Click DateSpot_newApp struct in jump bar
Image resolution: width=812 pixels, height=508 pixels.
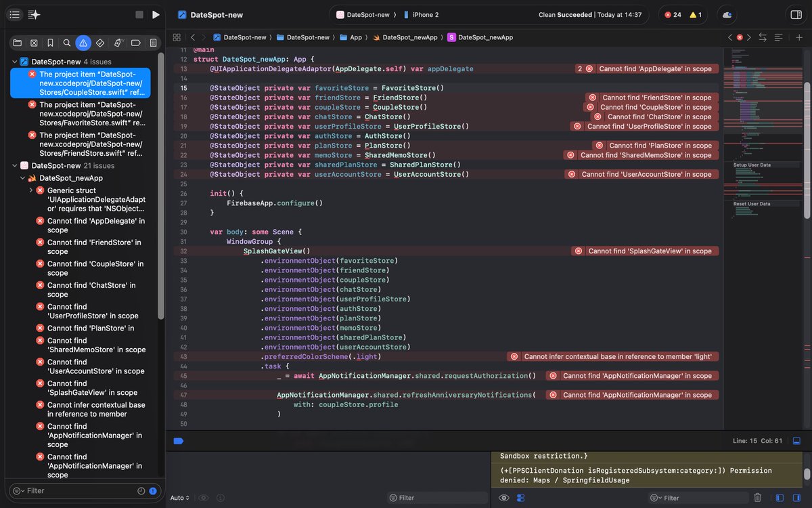tap(480, 37)
